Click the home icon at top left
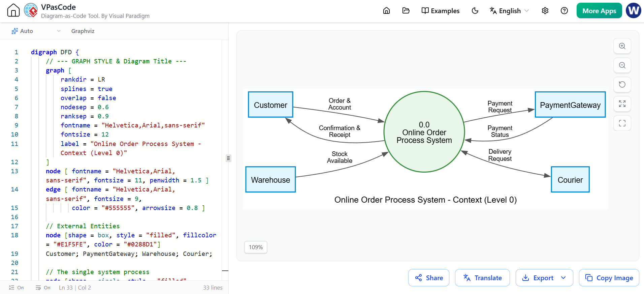The width and height of the screenshot is (644, 294). (13, 10)
